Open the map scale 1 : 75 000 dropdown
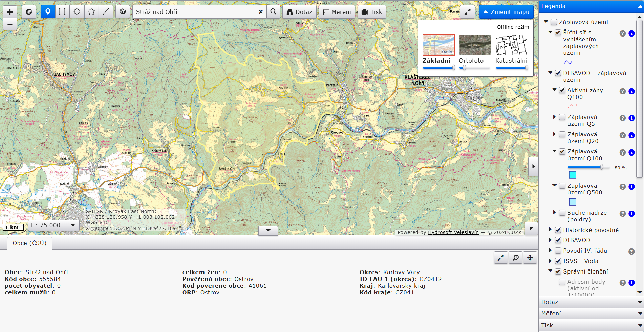Image resolution: width=644 pixels, height=332 pixels. 53,225
